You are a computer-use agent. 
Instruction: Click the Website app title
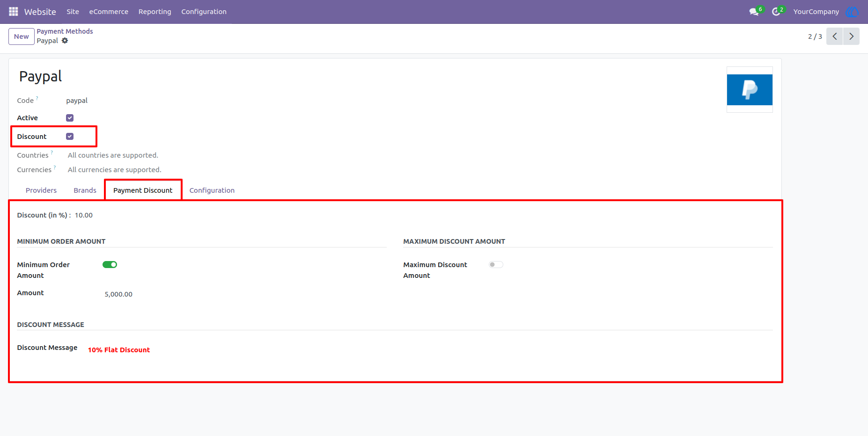coord(40,12)
